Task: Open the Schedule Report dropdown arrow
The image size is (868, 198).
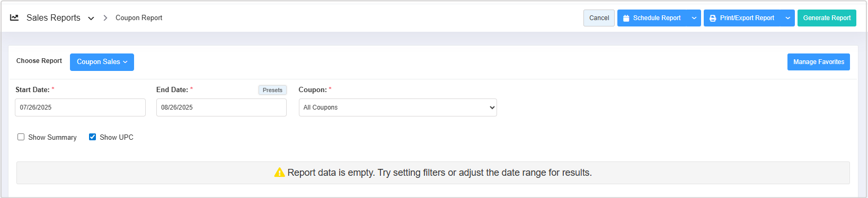Action: pos(694,18)
